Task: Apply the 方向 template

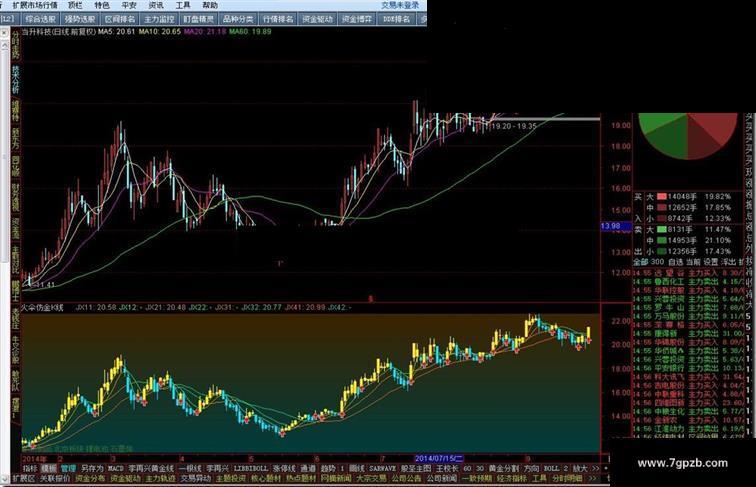Action: coord(531,468)
